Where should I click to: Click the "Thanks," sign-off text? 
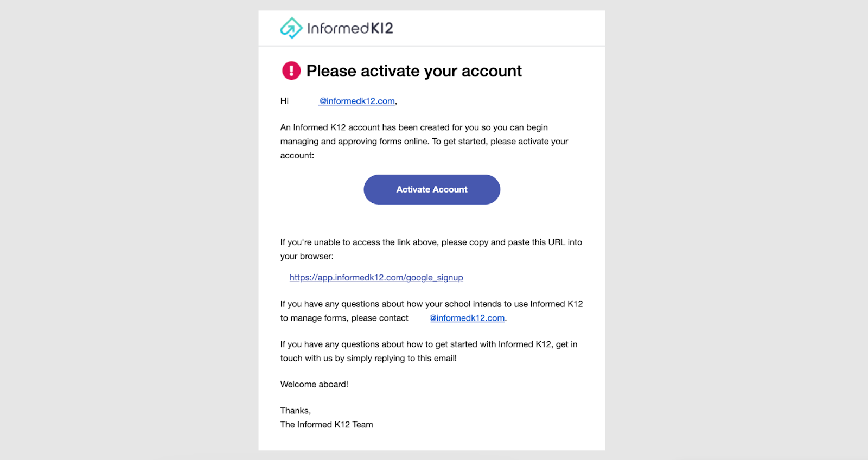point(295,411)
